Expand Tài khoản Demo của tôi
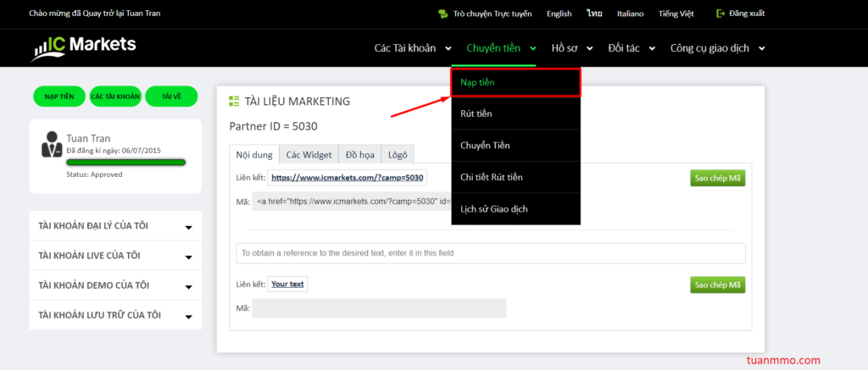 pyautogui.click(x=115, y=285)
